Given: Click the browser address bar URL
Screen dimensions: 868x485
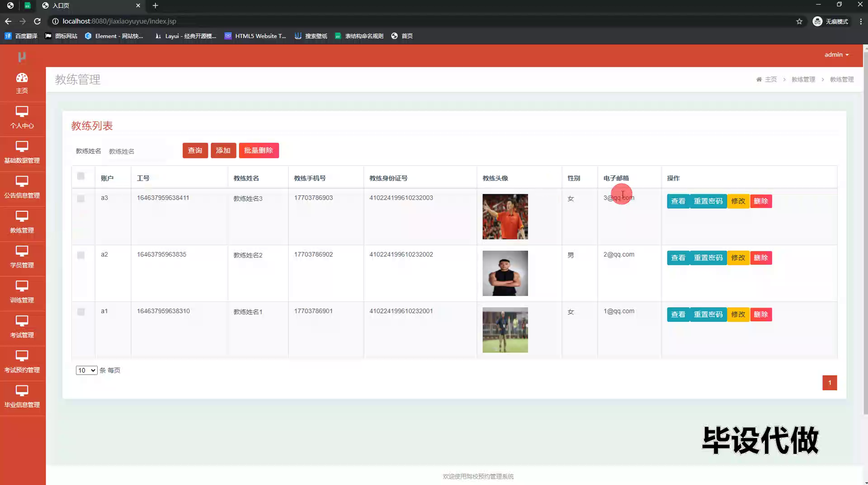Looking at the screenshot, I should (119, 21).
